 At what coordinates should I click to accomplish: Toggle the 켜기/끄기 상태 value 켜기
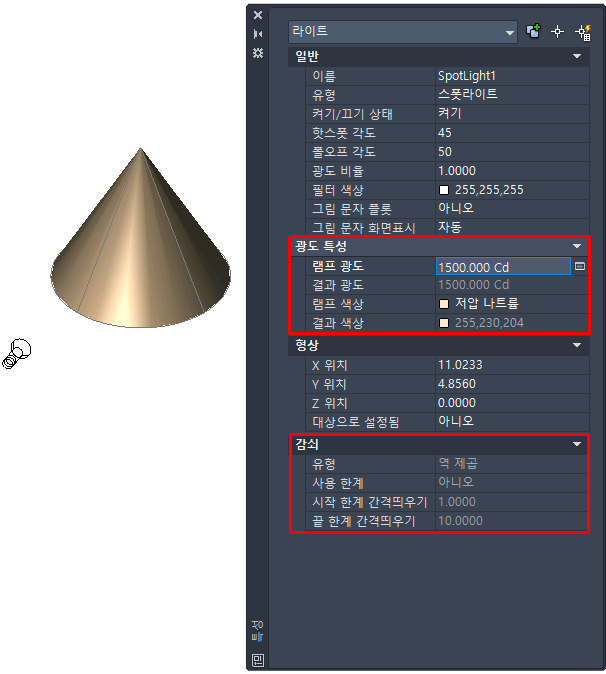point(512,113)
